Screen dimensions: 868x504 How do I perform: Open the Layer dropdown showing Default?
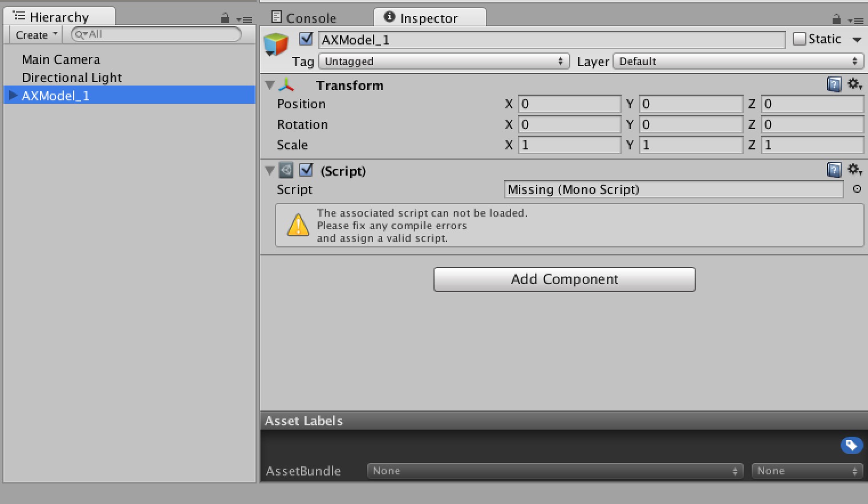739,61
